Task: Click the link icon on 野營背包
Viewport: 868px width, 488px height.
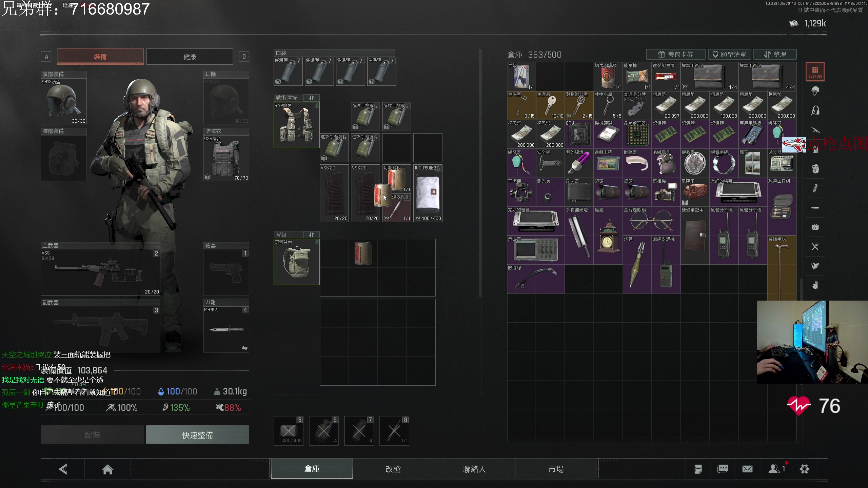Action: coord(317,242)
